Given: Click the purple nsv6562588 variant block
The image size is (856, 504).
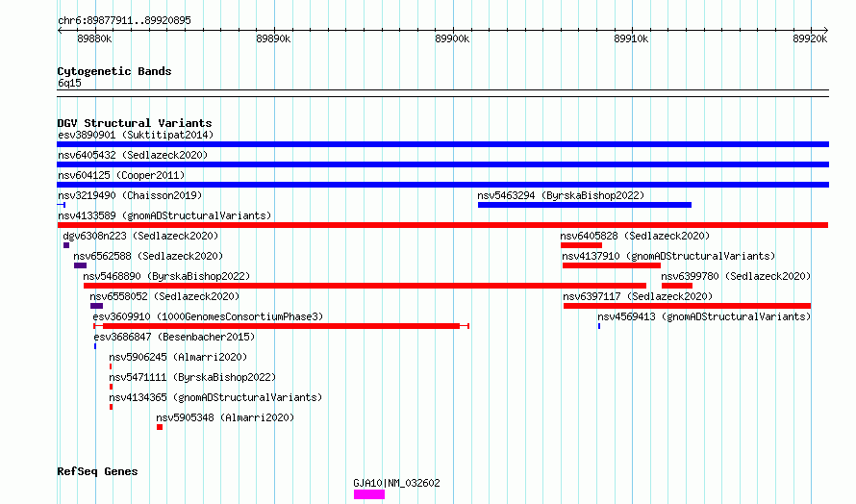Looking at the screenshot, I should [x=80, y=265].
